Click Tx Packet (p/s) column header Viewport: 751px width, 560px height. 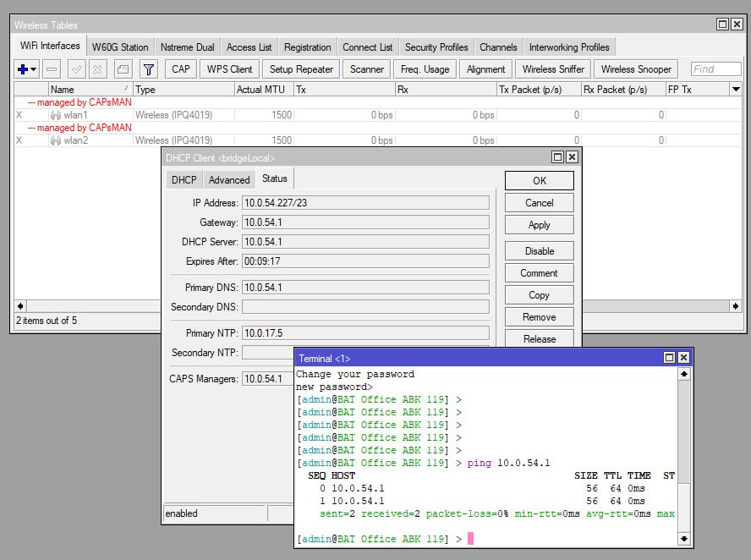[539, 90]
